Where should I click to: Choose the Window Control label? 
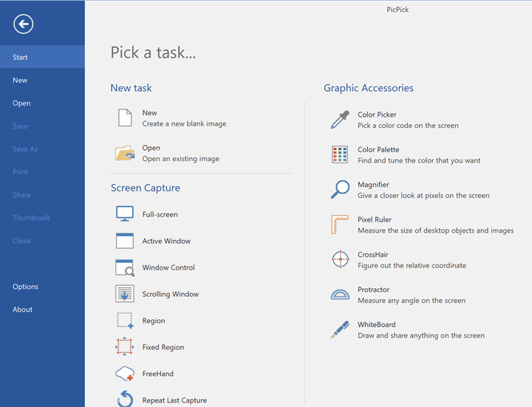click(x=168, y=267)
